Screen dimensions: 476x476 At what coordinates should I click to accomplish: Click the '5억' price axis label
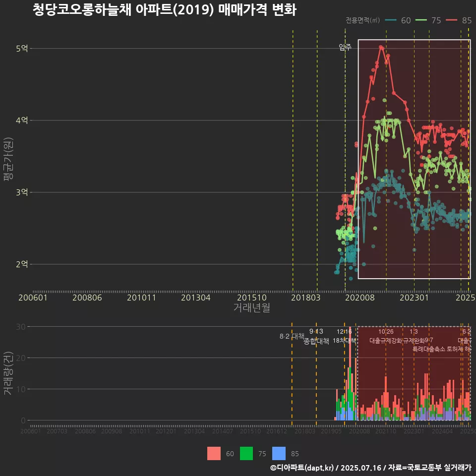22,48
